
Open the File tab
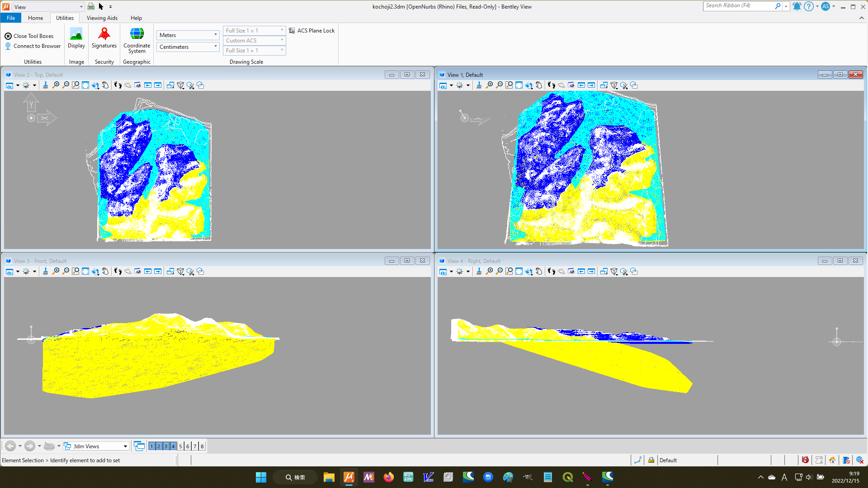11,18
